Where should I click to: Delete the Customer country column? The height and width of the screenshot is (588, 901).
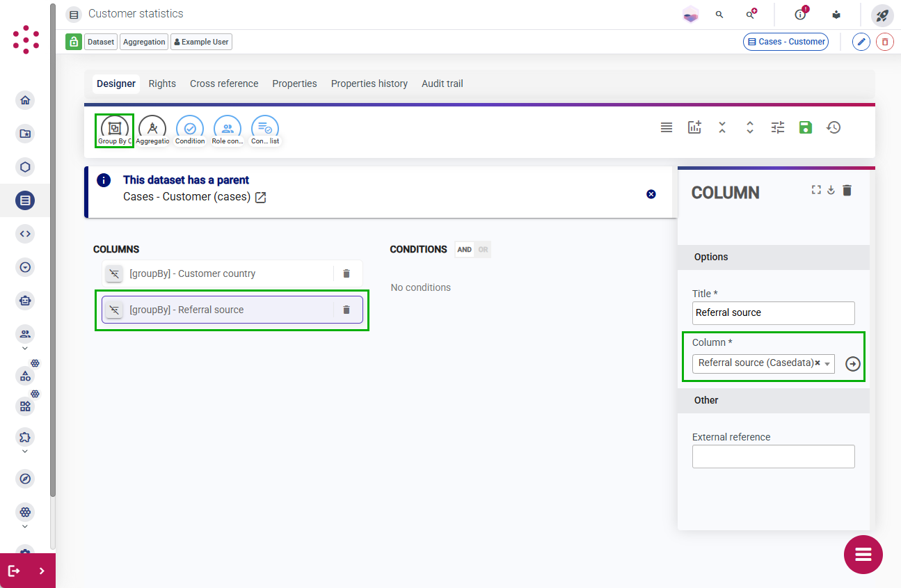pyautogui.click(x=346, y=273)
